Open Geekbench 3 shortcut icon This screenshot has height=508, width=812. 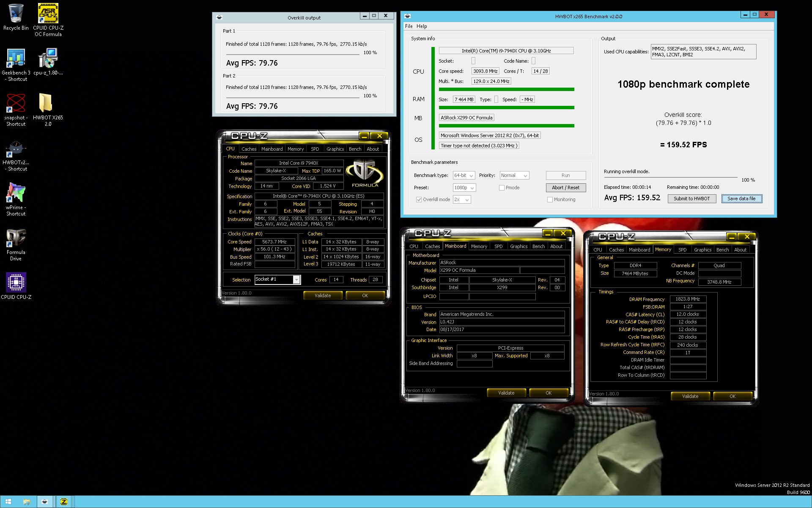16,65
